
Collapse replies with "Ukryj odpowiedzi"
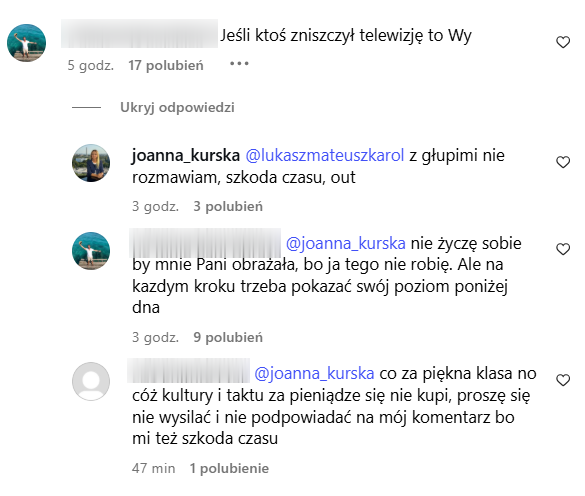point(177,107)
